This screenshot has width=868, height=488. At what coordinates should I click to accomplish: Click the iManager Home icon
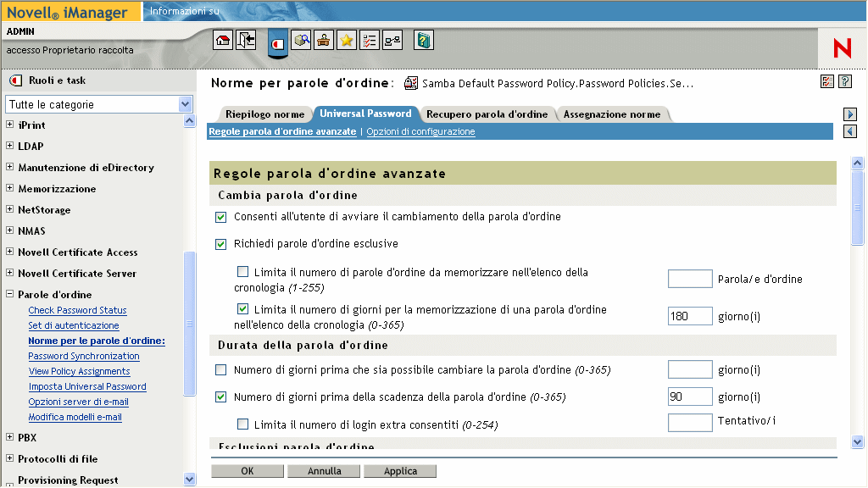tap(221, 40)
